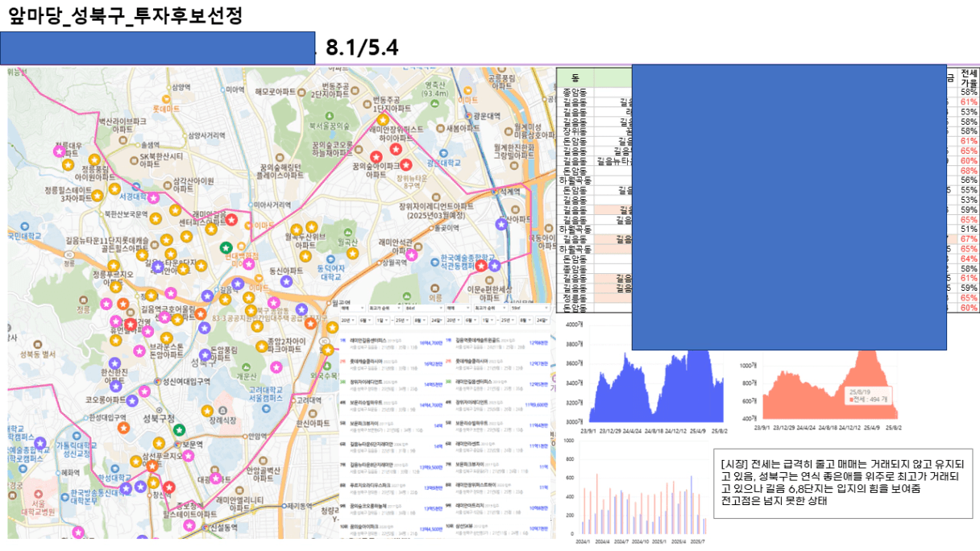The height and width of the screenshot is (551, 980).
Task: Select the 미아사거리역 station label
Action: pyautogui.click(x=272, y=205)
